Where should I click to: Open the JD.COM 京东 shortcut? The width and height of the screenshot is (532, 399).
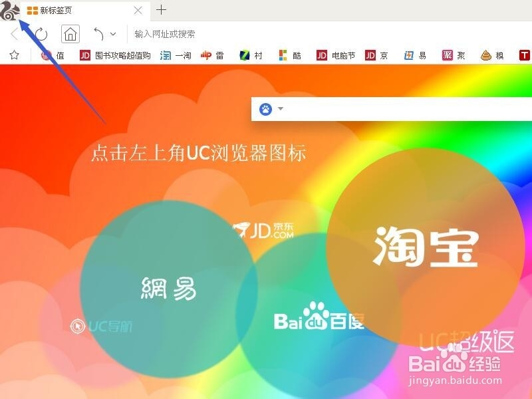click(263, 231)
